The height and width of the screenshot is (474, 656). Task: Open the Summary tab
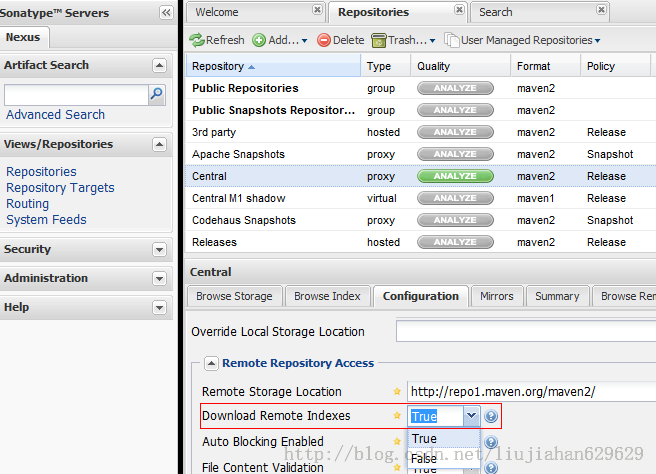(557, 296)
